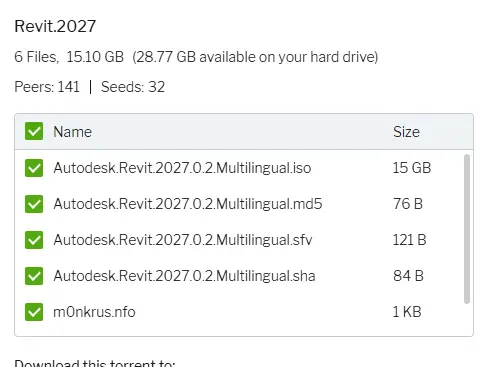Uncheck the Multilingual.iso file checkbox
The width and height of the screenshot is (486, 367).
pyautogui.click(x=34, y=168)
